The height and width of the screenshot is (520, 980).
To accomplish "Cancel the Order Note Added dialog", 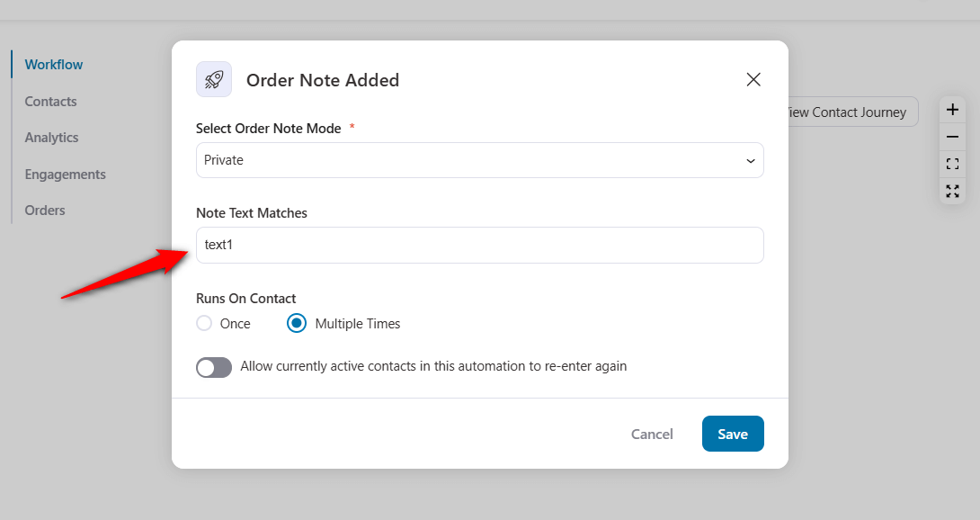I will 652,434.
